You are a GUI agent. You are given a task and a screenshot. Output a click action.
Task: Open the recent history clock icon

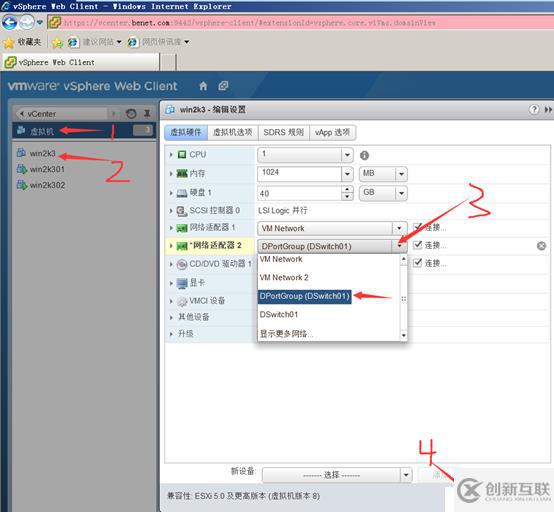[131, 114]
